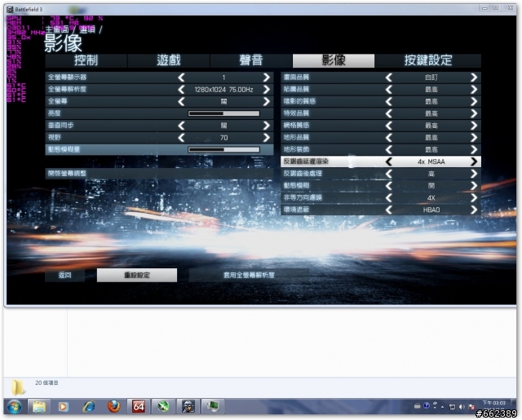The image size is (522, 420).
Task: Toggle 垂直同步 with its left arrow
Action: click(181, 126)
